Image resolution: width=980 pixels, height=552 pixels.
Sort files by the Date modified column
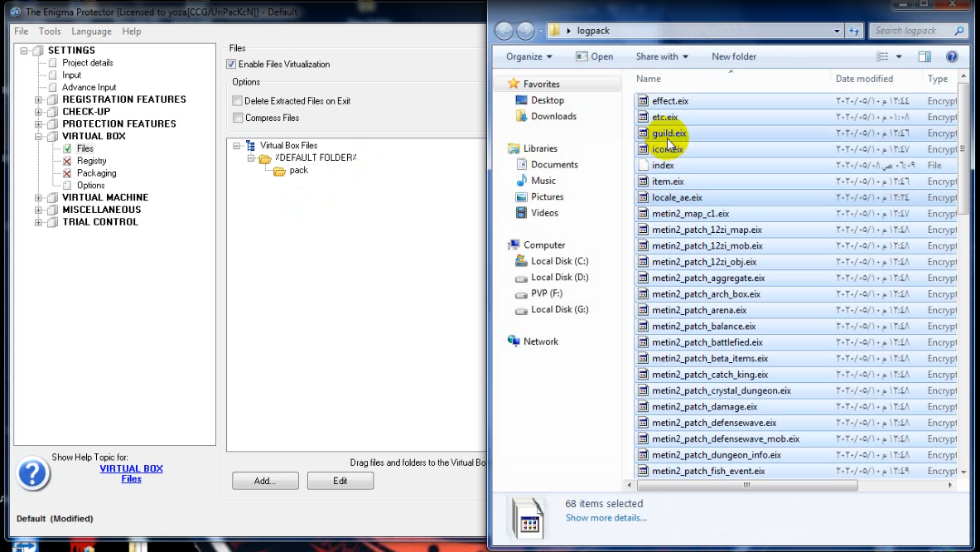[x=864, y=79]
